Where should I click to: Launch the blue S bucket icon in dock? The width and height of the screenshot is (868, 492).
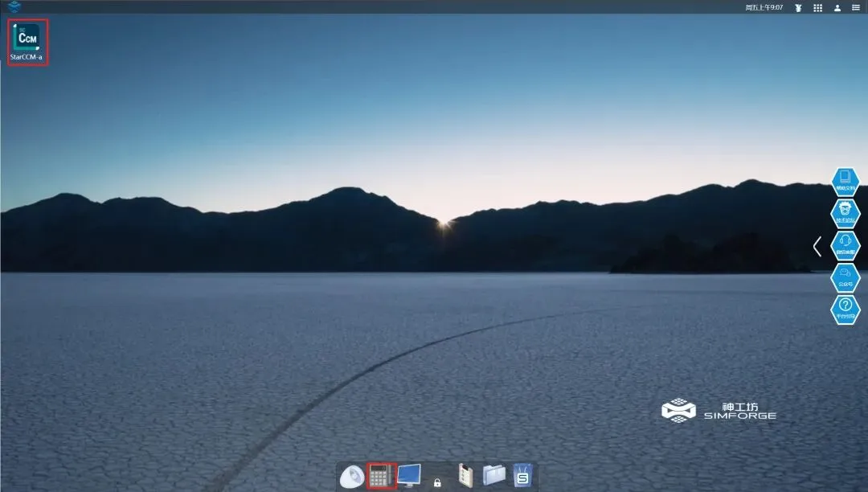click(x=522, y=476)
